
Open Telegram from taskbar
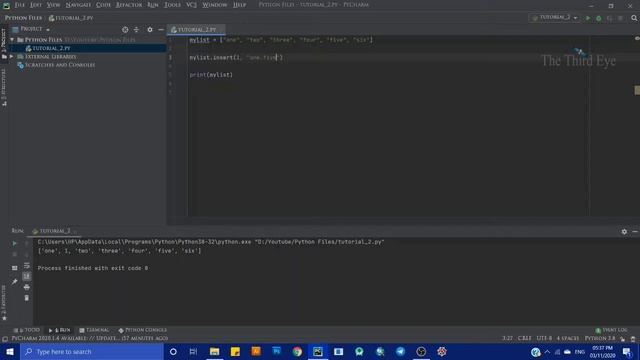400,351
